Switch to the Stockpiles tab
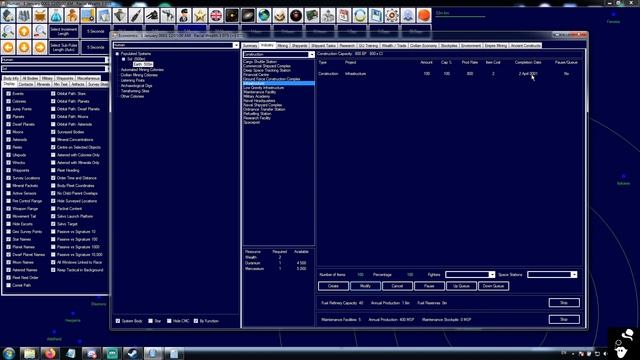Viewport: 640px width, 360px height. [x=449, y=46]
